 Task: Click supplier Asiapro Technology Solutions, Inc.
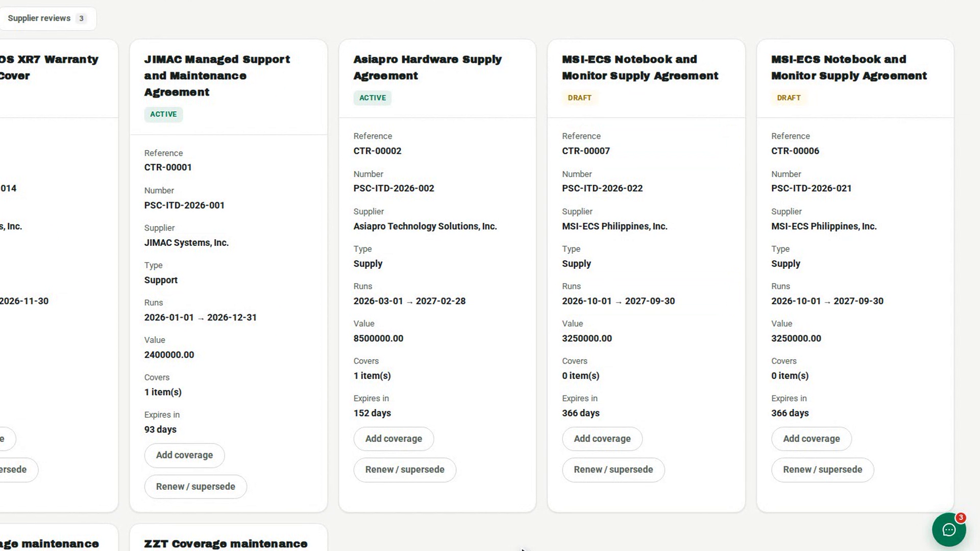click(425, 226)
